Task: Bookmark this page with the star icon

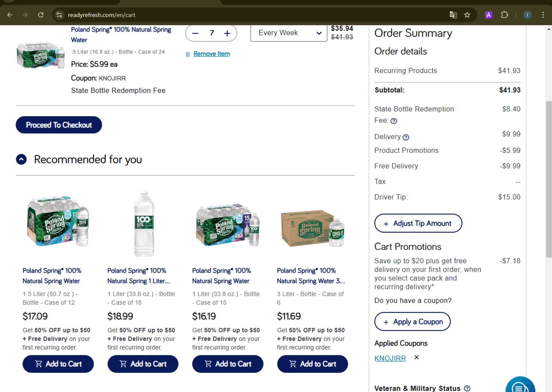Action: (467, 15)
